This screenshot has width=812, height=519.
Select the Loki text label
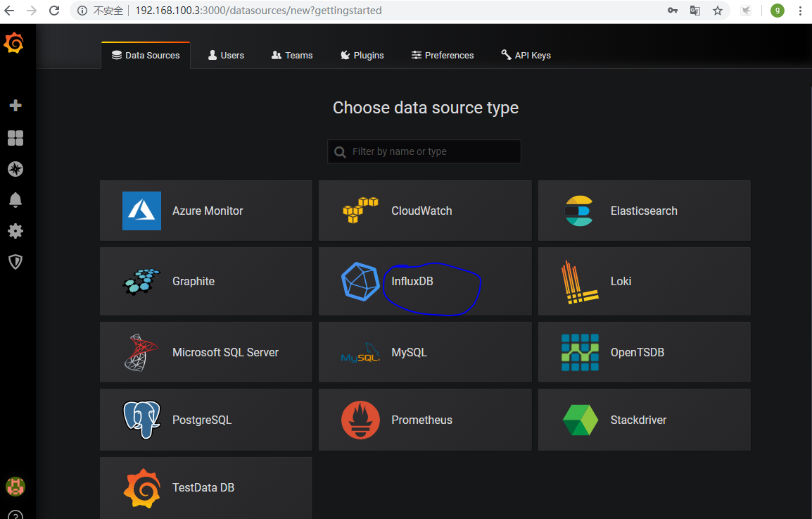pyautogui.click(x=621, y=282)
